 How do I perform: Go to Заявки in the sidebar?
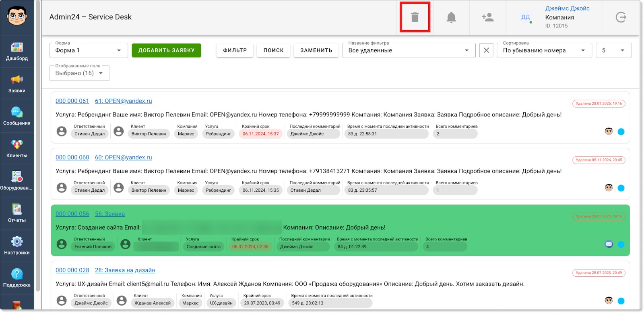(17, 84)
